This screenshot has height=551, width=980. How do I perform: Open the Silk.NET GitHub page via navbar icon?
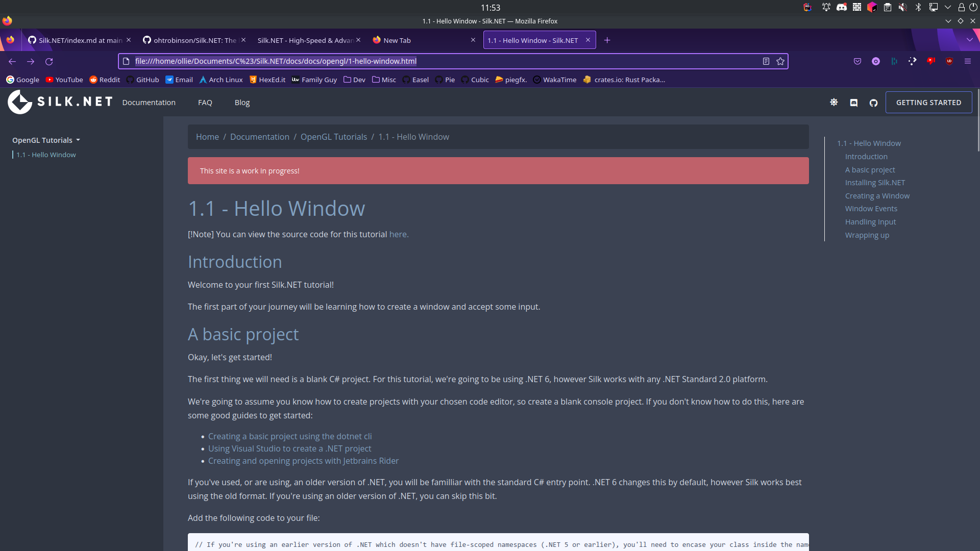(874, 102)
